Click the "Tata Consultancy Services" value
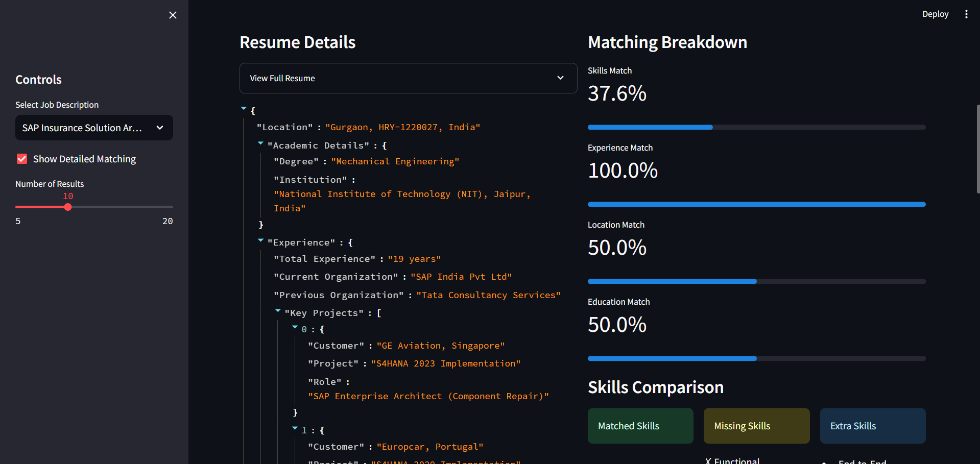This screenshot has width=980, height=464. point(488,295)
